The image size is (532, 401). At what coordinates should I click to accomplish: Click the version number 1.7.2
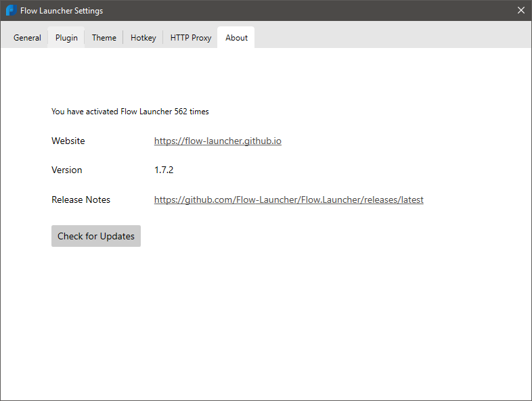(164, 170)
